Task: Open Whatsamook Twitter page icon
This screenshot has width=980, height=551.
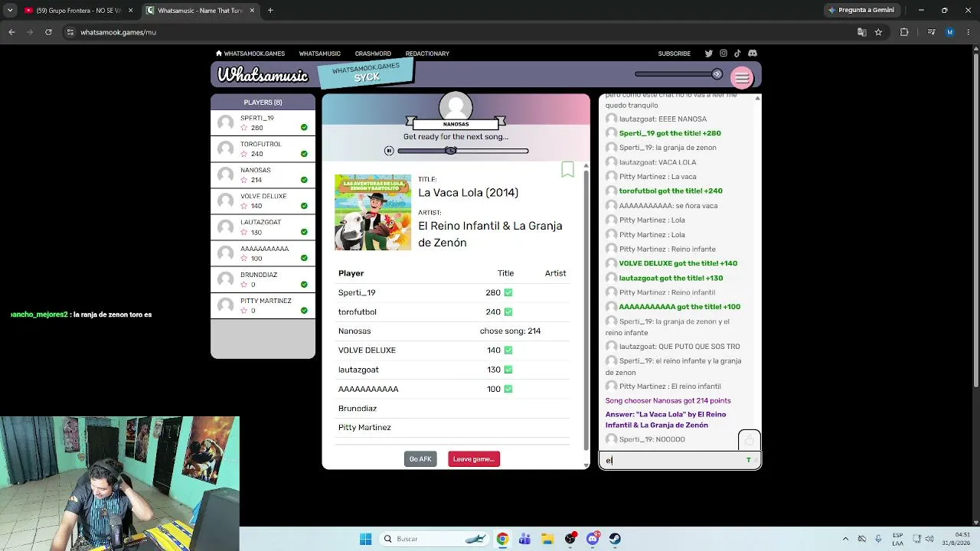Action: [x=708, y=54]
